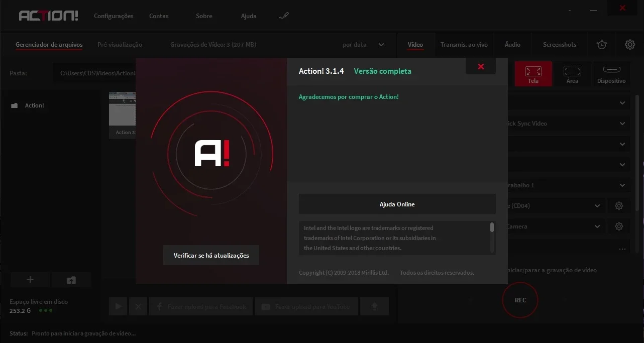Open the Ajuda menu

[249, 16]
